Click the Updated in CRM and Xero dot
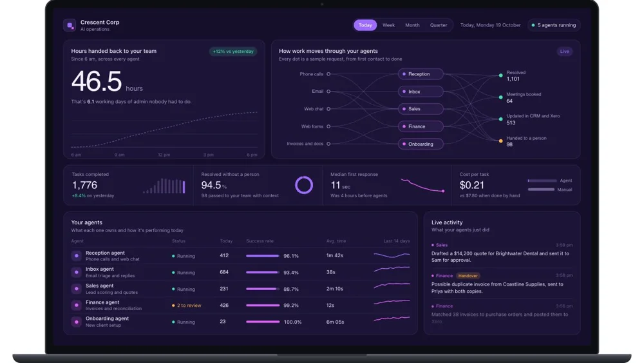This screenshot has width=644, height=363. coord(500,119)
